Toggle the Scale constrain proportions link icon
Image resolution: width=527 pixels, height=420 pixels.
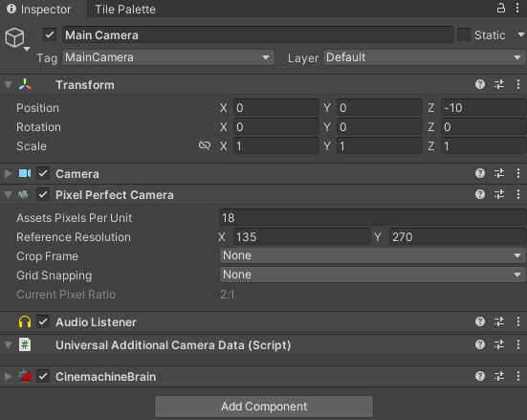[x=205, y=145]
